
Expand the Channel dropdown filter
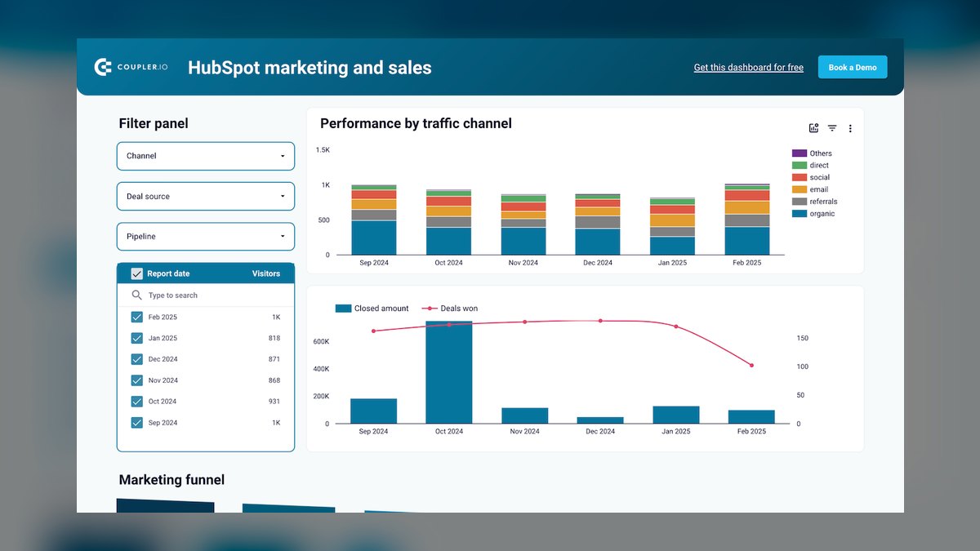pyautogui.click(x=206, y=156)
